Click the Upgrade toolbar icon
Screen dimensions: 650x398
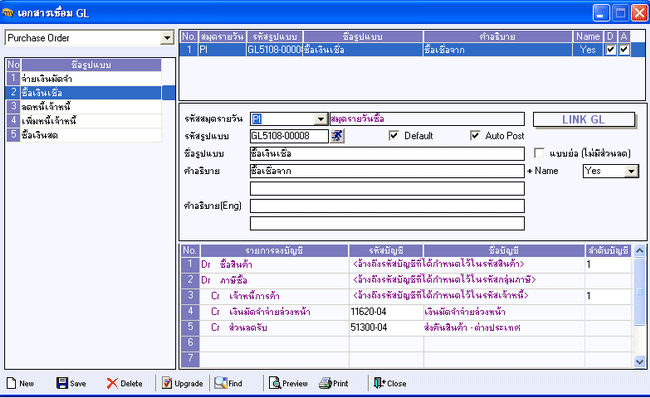[x=167, y=383]
